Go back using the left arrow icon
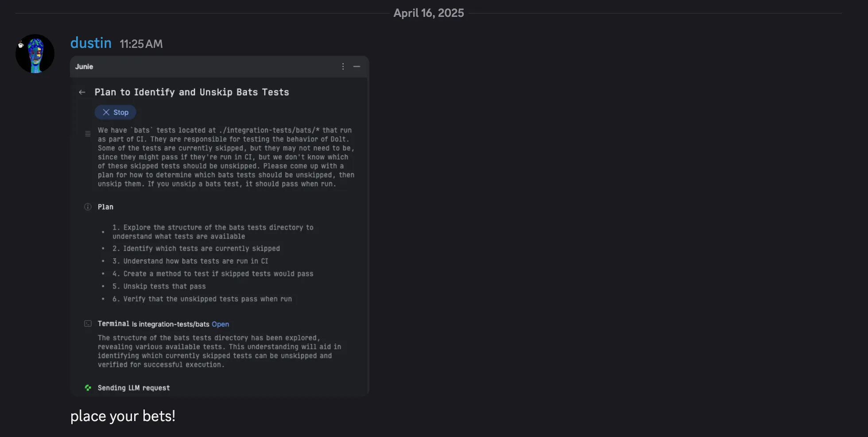 pos(82,92)
